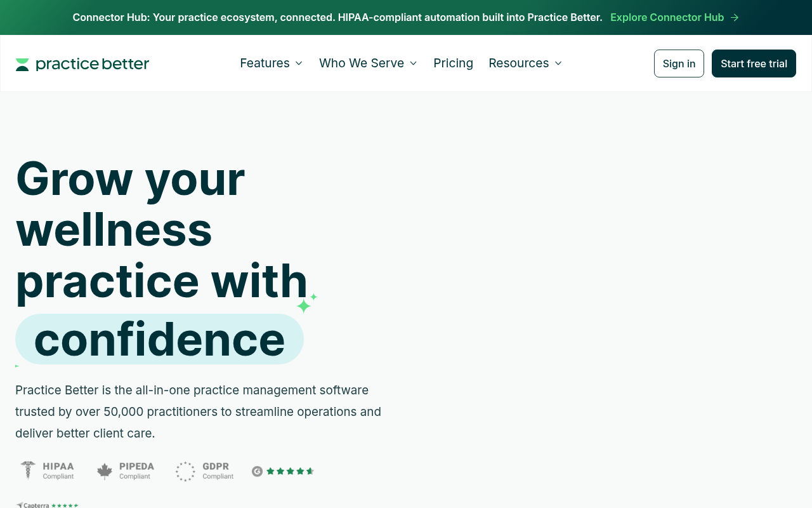Open the Features dropdown menu

click(271, 63)
